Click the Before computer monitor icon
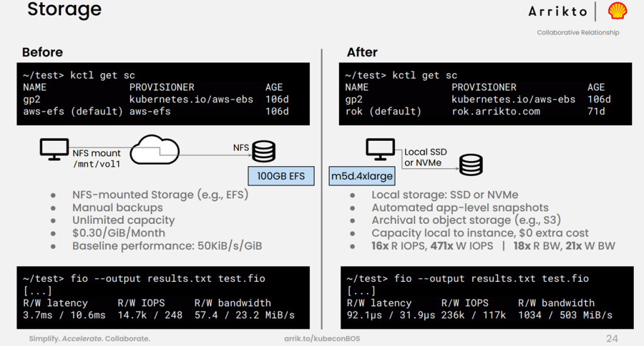This screenshot has height=346, width=644. tap(54, 150)
